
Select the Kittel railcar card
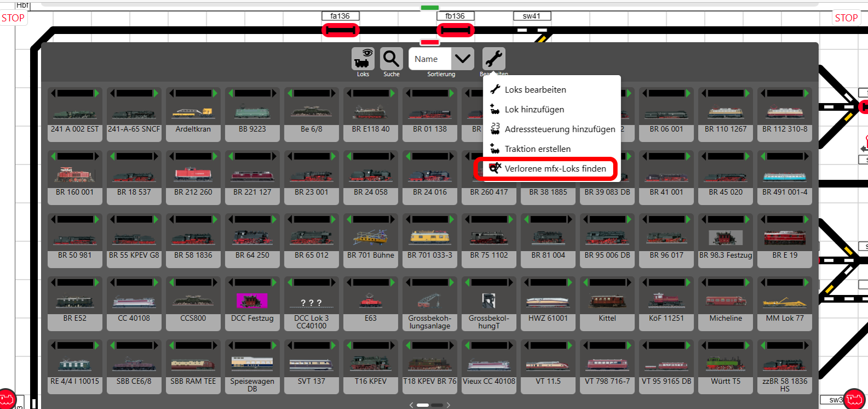pos(608,304)
